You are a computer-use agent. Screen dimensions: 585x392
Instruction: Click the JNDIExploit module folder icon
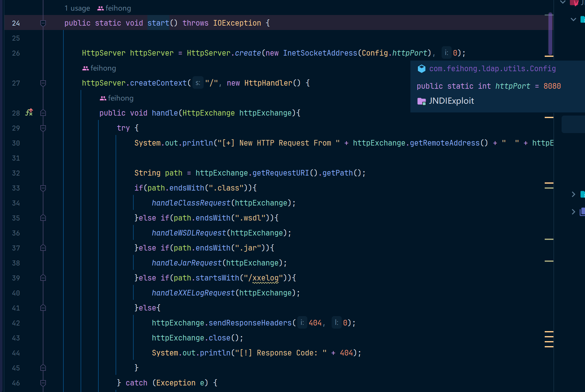[422, 101]
